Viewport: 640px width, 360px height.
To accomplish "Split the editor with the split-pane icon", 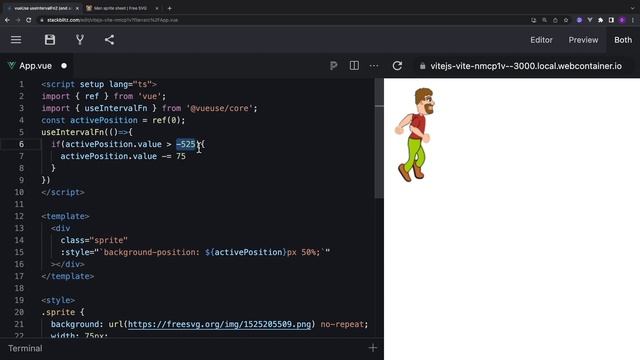I will 354,66.
